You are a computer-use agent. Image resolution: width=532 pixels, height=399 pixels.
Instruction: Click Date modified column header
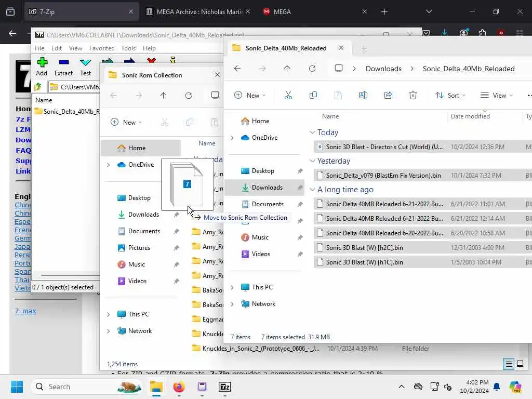tap(470, 116)
